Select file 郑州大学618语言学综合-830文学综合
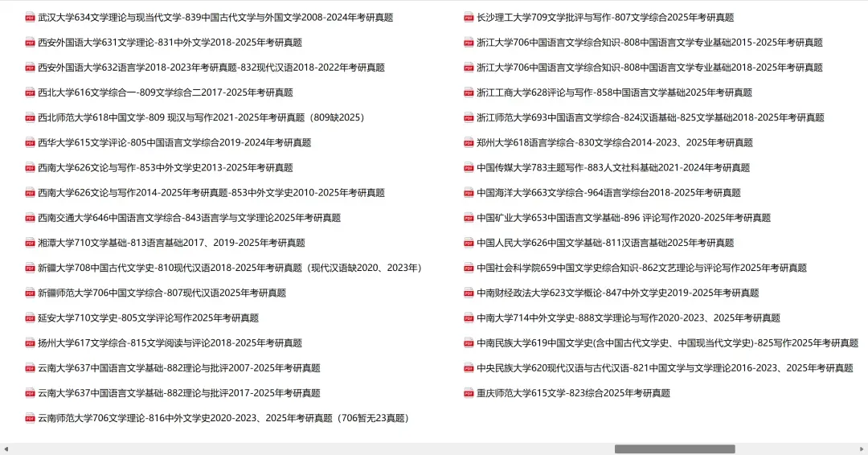 (615, 143)
